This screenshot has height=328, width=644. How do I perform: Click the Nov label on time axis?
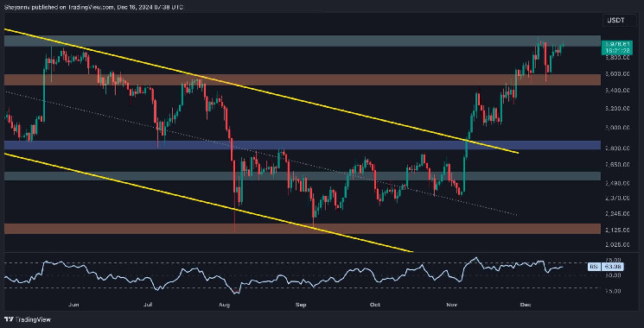453,305
